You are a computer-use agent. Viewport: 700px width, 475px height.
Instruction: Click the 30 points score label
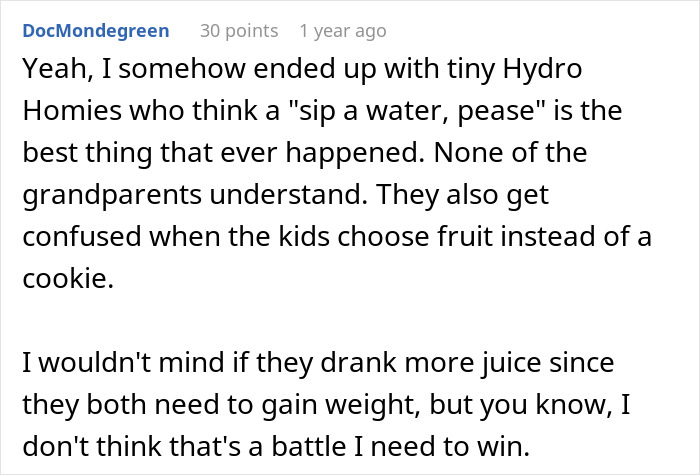(x=239, y=31)
